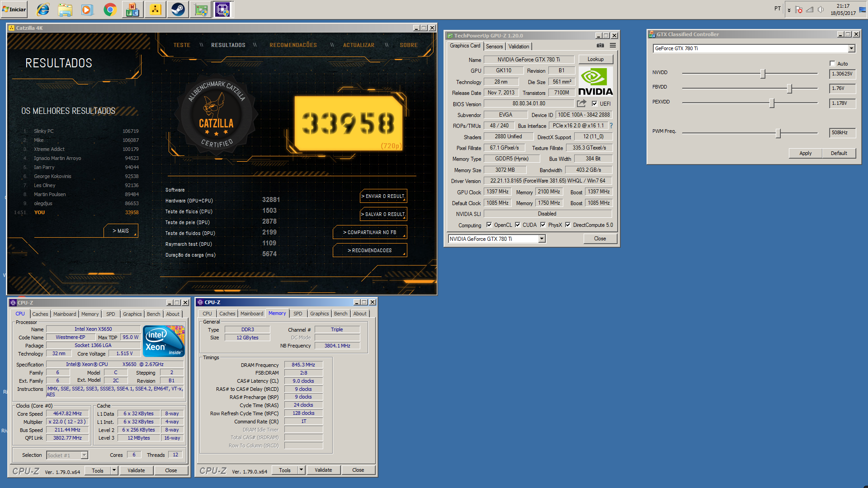Open Windows Explorer folder icon in taskbar
The width and height of the screenshot is (868, 488).
point(65,9)
